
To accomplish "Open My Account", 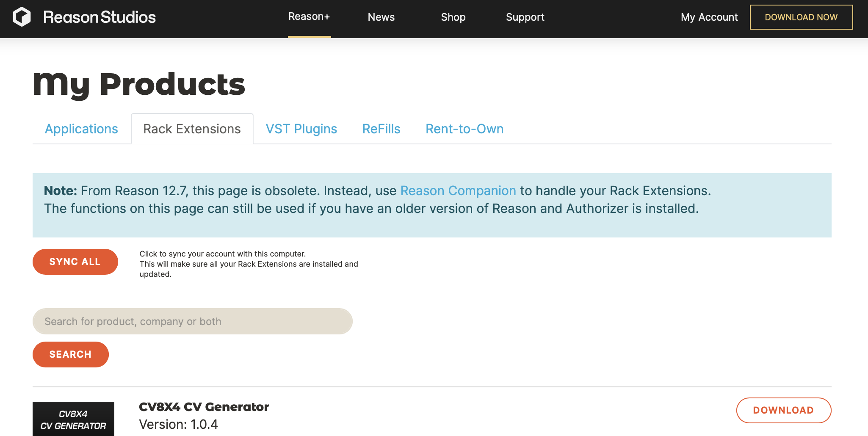I will point(709,17).
